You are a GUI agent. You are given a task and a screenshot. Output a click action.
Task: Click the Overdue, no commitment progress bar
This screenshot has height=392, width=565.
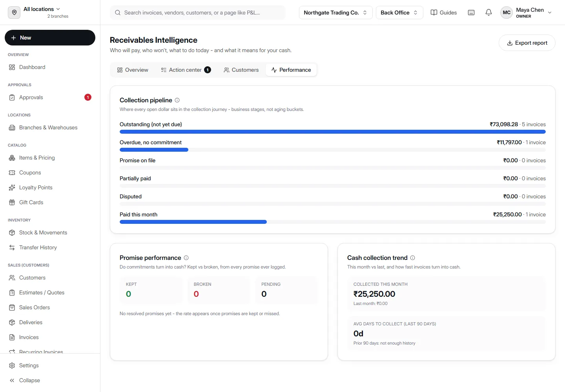point(333,150)
